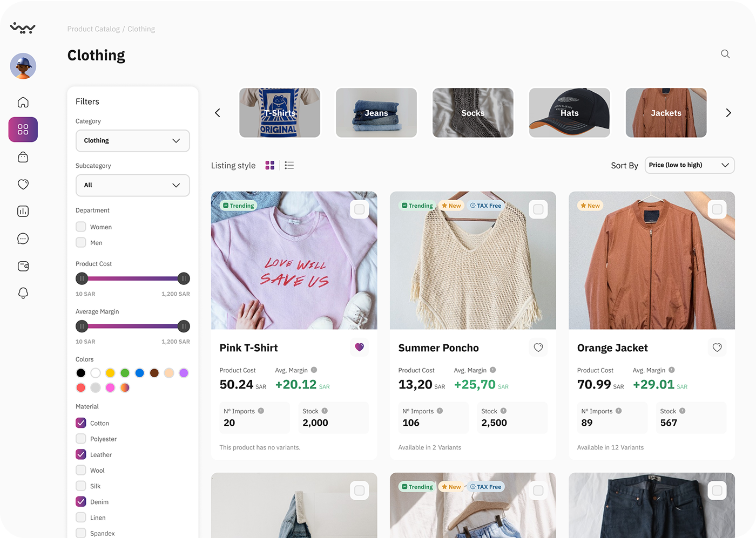The image size is (756, 538).
Task: Check the Polyester material filter
Action: [x=81, y=438]
